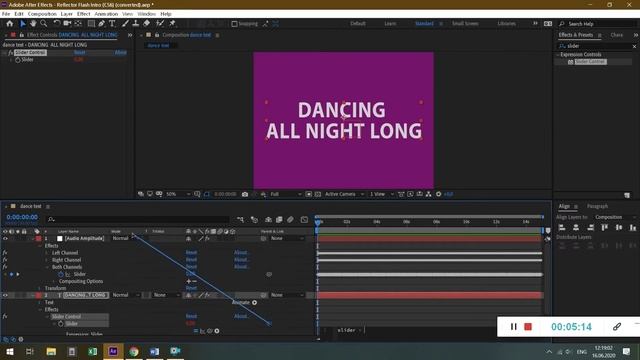Activate the Selection arrow tool

pos(22,24)
